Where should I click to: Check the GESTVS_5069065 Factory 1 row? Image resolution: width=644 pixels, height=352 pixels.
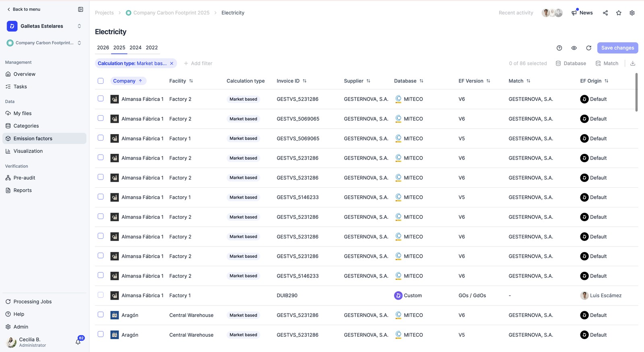point(101,138)
